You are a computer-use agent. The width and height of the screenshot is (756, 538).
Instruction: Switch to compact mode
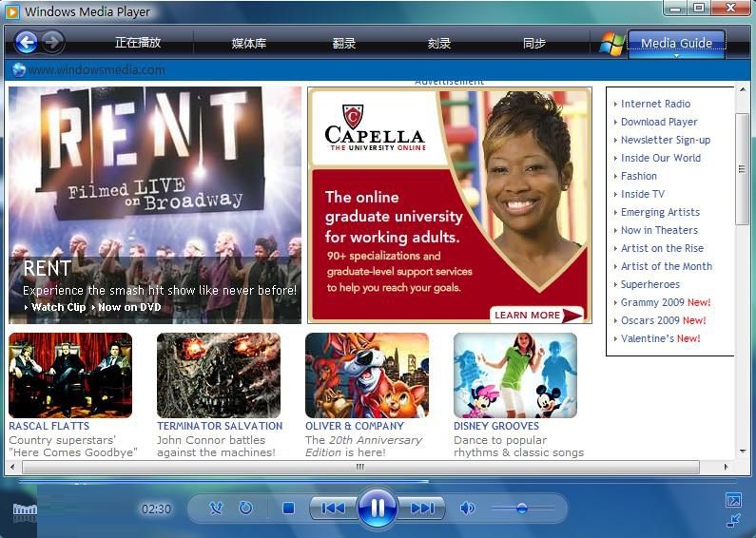coord(733,520)
